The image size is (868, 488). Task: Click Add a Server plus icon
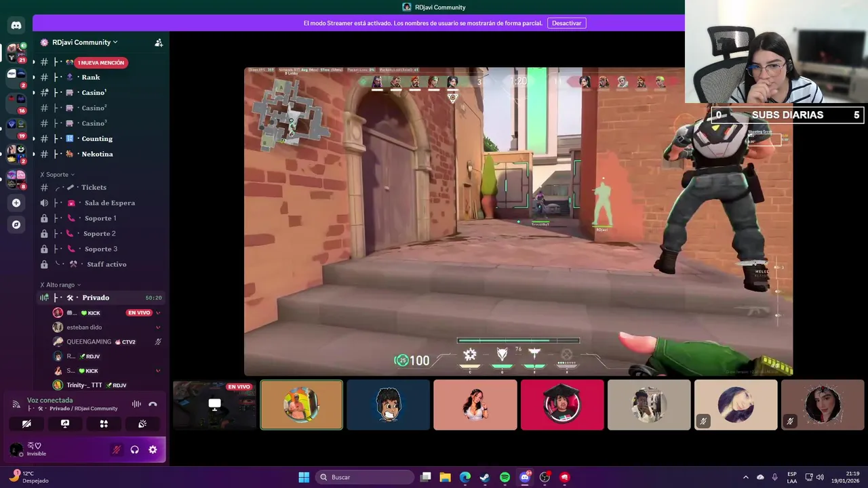coord(16,203)
